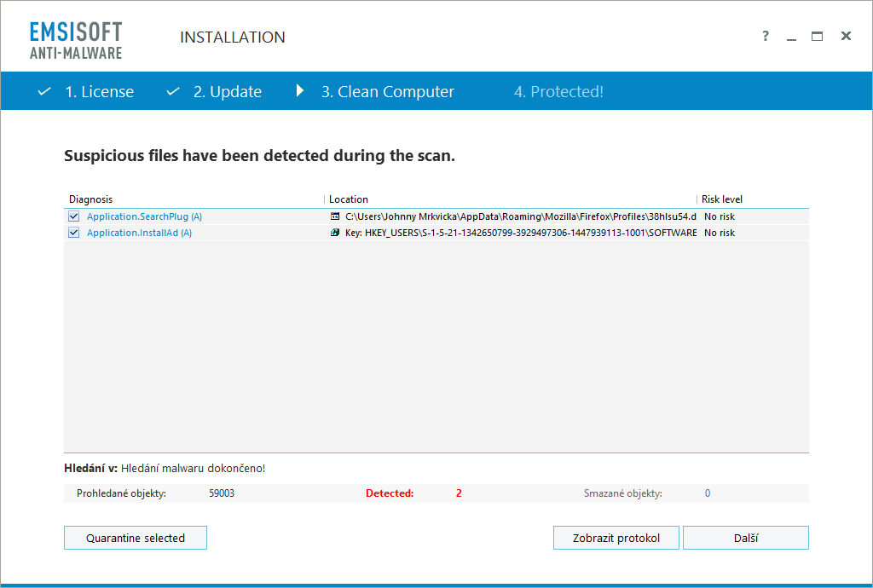Click the registry icon beside HKEY_USERS key
873x588 pixels.
click(x=334, y=233)
